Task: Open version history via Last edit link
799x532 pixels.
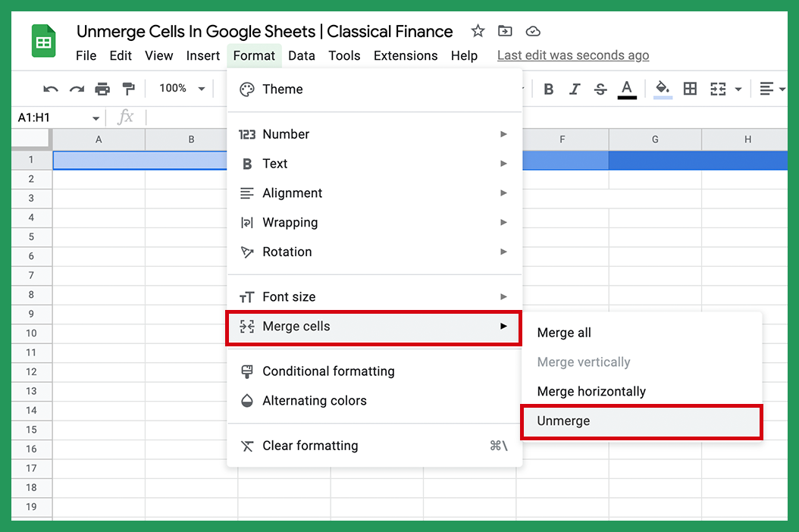Action: (x=572, y=55)
